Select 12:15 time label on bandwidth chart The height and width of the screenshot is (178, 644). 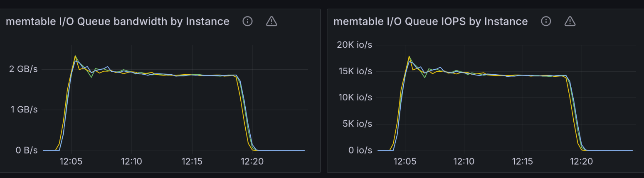(192, 161)
